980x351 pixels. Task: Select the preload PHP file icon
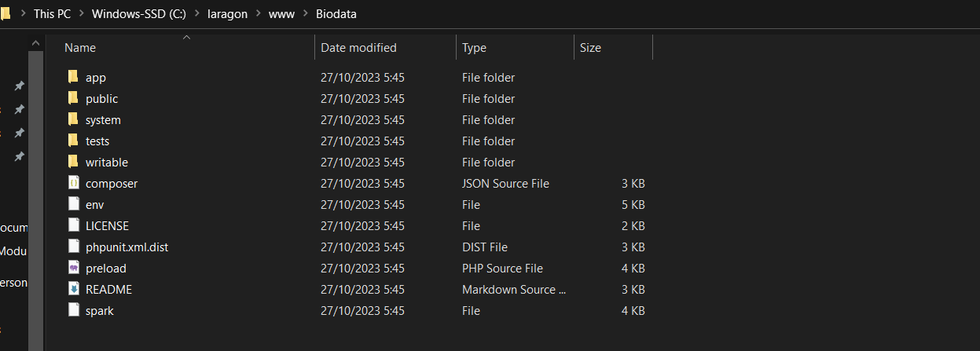(73, 269)
